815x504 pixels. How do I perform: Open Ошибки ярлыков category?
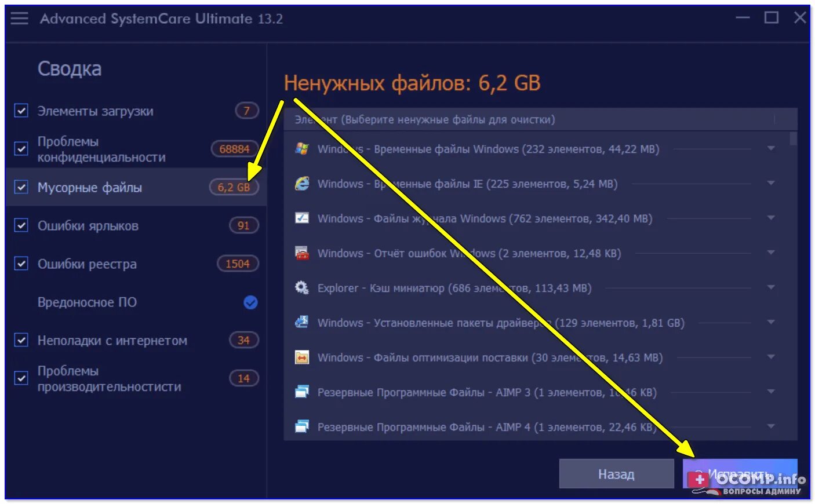point(88,226)
